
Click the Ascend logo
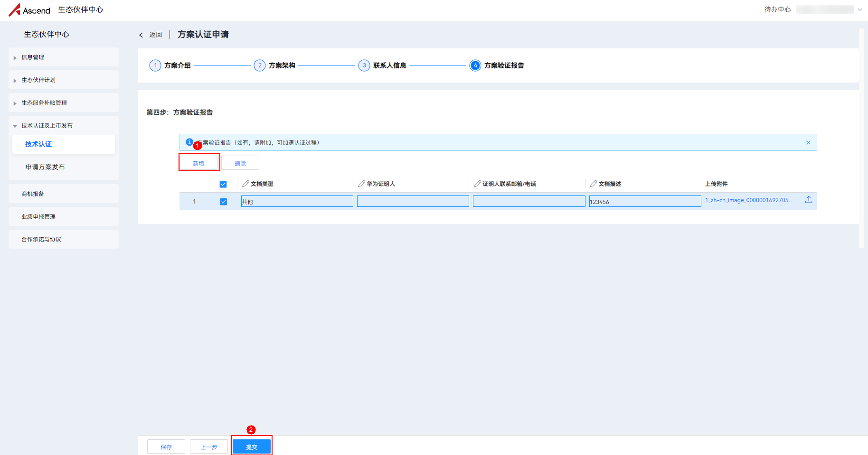tap(29, 10)
